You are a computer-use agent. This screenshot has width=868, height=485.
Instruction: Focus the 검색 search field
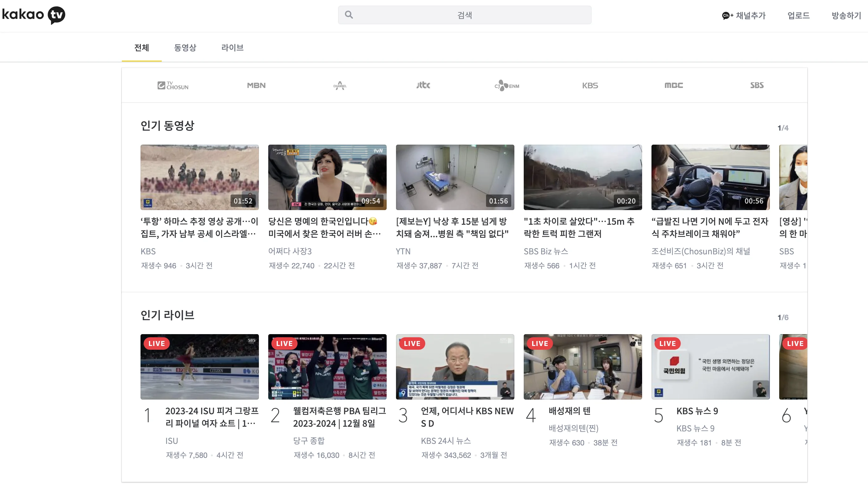click(464, 15)
